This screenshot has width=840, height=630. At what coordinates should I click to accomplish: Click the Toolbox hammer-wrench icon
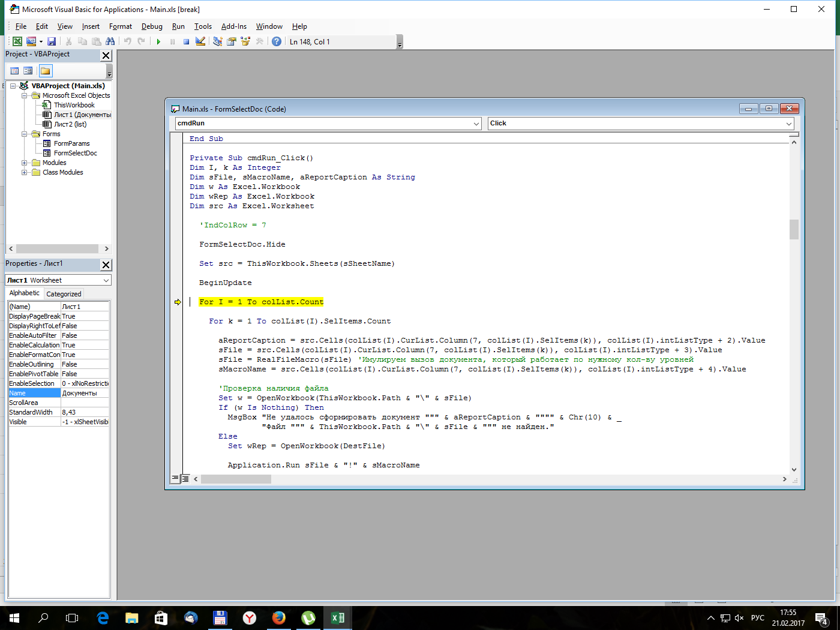click(x=259, y=41)
